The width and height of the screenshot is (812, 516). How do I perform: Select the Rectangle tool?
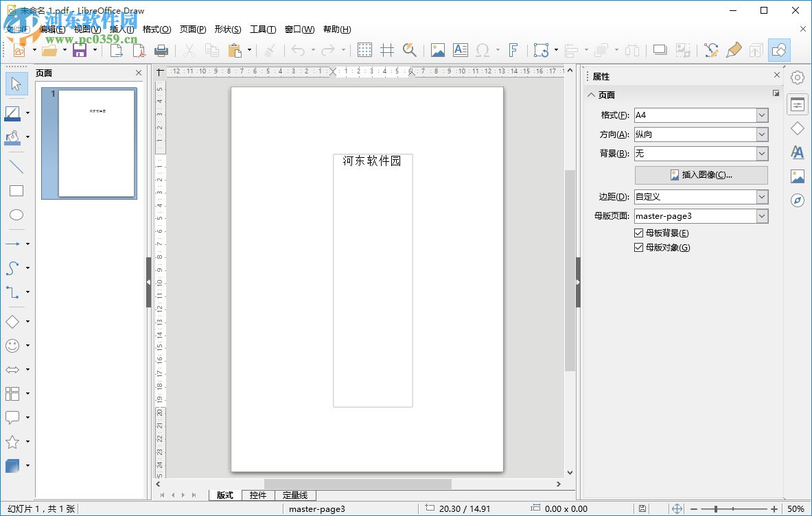click(16, 191)
